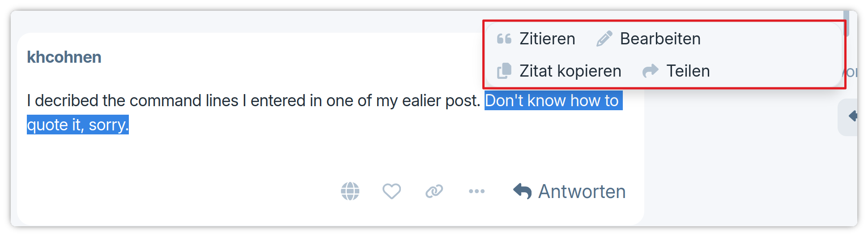Choose the Bearbeiten text label
Image resolution: width=868 pixels, height=237 pixels.
(x=660, y=39)
